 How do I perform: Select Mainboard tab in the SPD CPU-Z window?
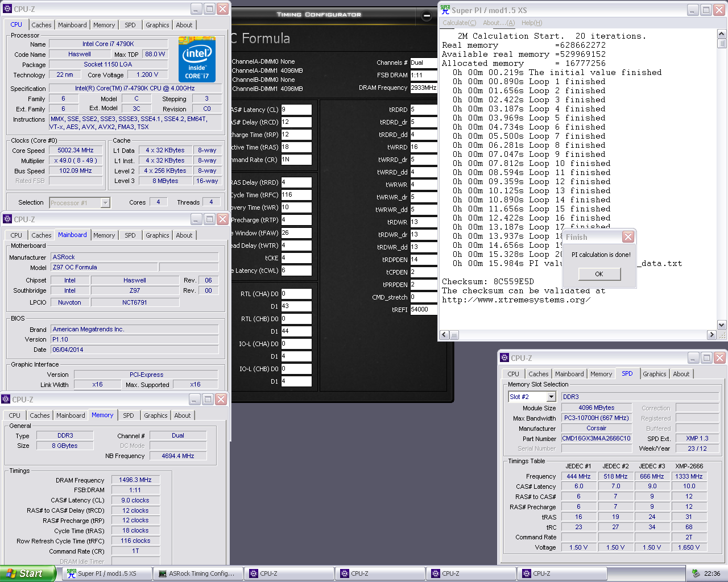(x=569, y=374)
